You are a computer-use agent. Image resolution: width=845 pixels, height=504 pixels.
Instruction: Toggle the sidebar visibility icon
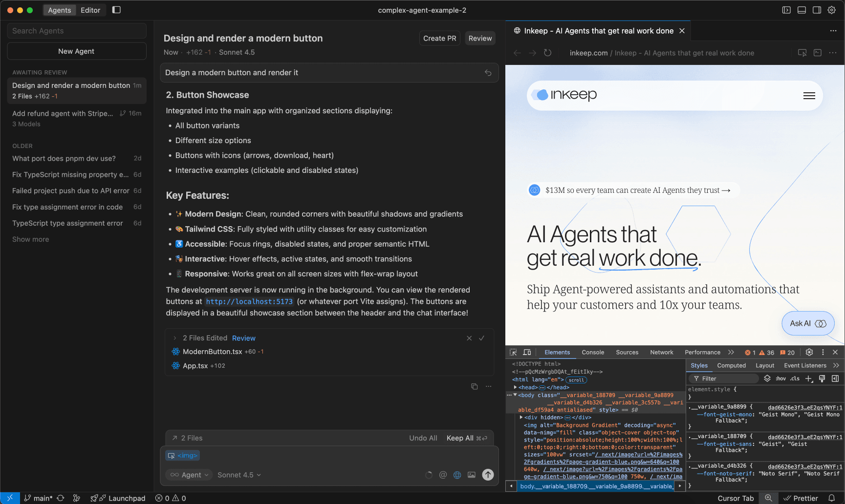point(116,10)
